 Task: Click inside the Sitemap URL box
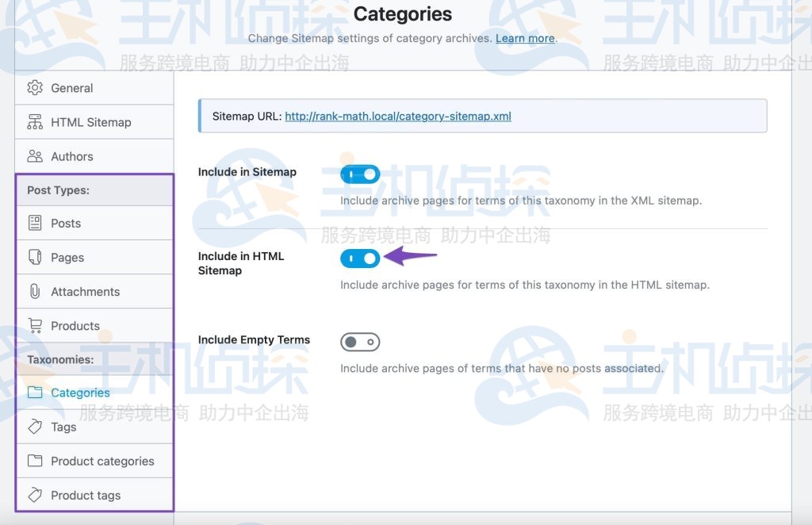[x=482, y=115]
